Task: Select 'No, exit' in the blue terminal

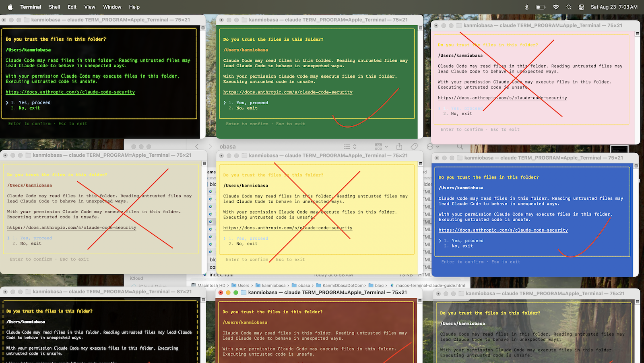Action: coord(462,246)
